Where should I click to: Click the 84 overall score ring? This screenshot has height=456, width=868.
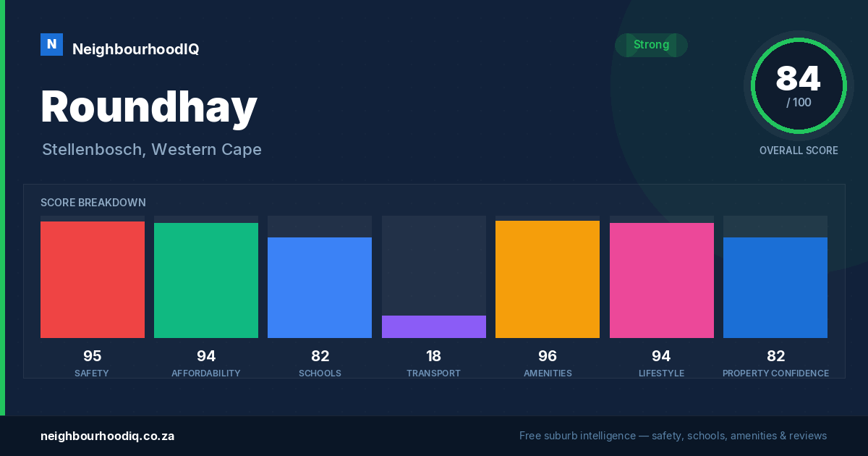tap(799, 86)
